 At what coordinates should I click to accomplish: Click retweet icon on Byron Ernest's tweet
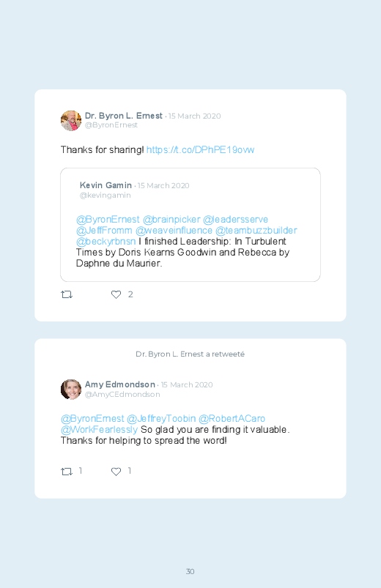click(67, 295)
